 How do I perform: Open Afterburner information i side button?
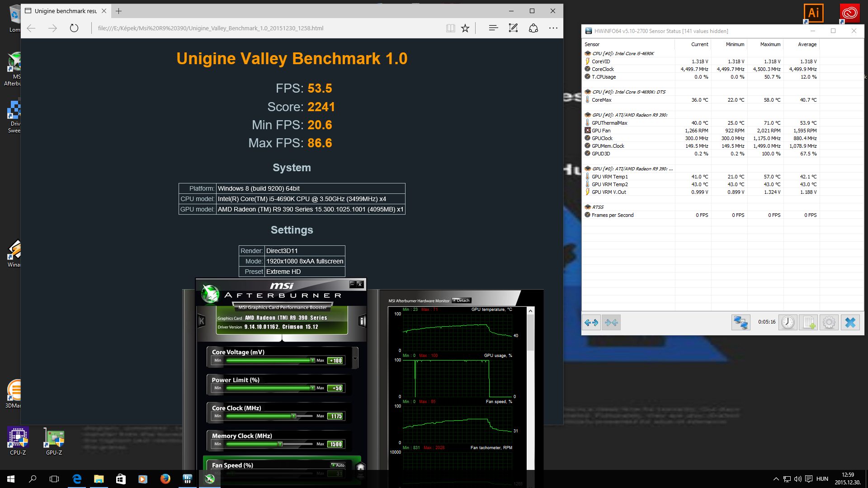click(x=362, y=321)
